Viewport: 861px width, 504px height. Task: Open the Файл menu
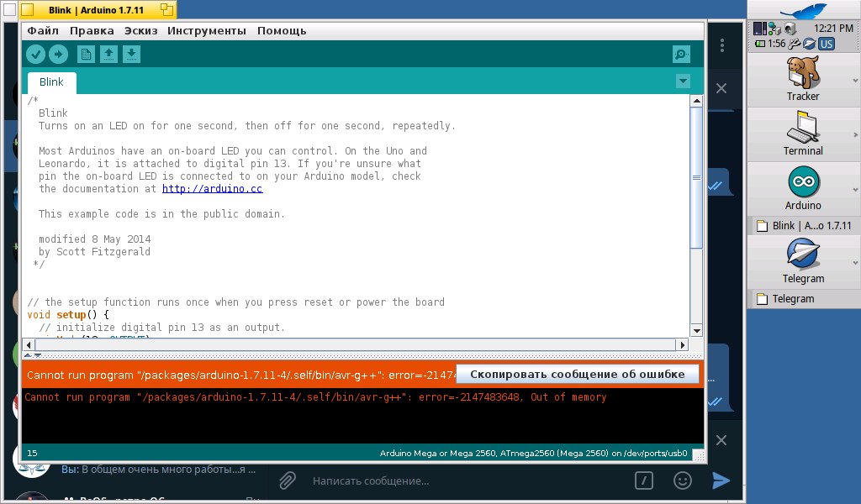[43, 31]
